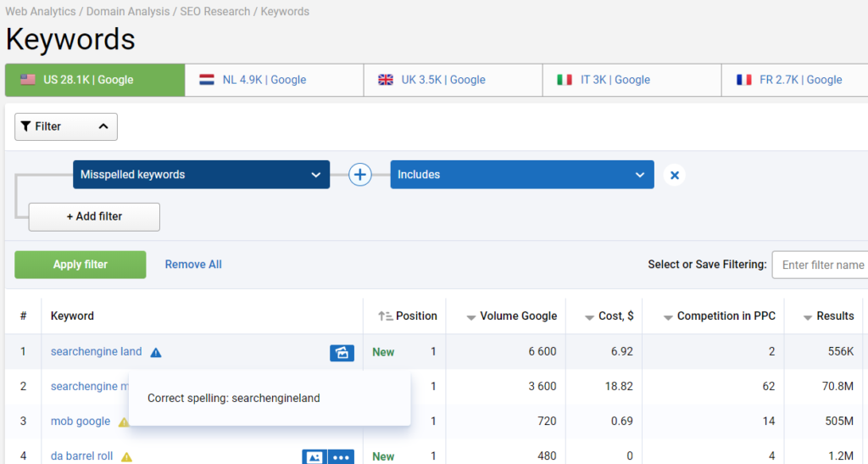Screen dimensions: 868x464
Task: Click the blue warning icon next to searchengine land
Action: point(156,352)
